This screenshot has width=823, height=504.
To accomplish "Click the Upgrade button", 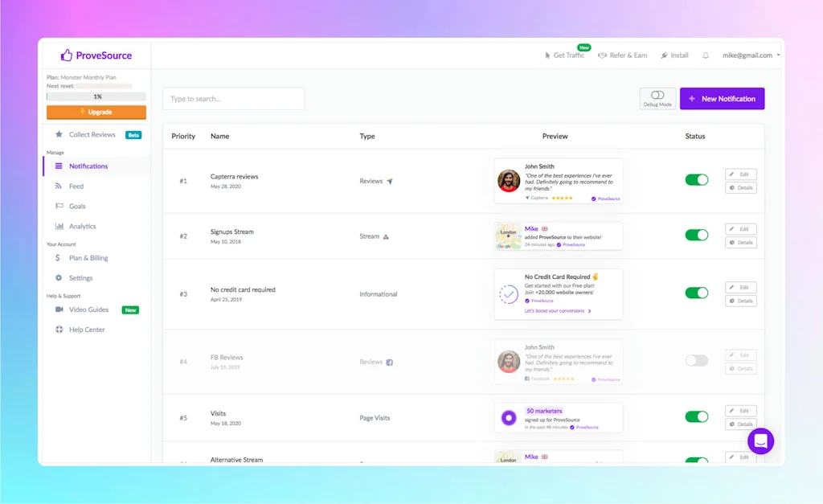I will pos(96,112).
